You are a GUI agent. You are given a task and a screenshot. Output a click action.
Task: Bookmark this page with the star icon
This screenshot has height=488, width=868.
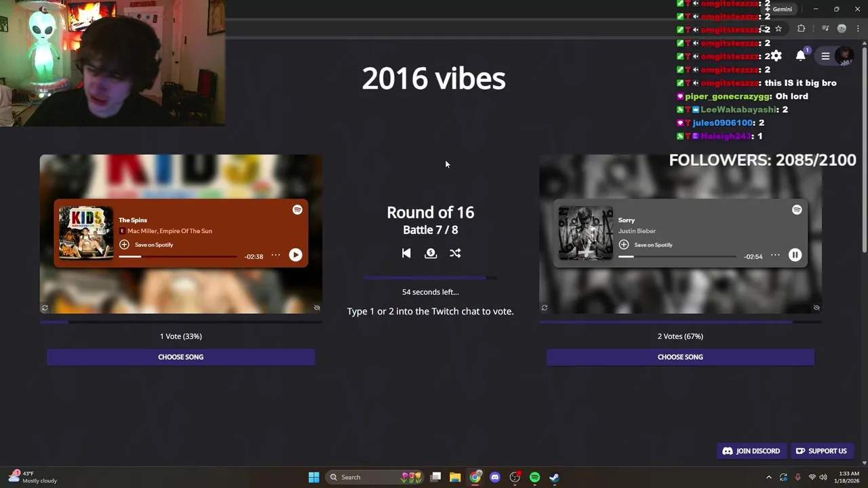coord(778,28)
